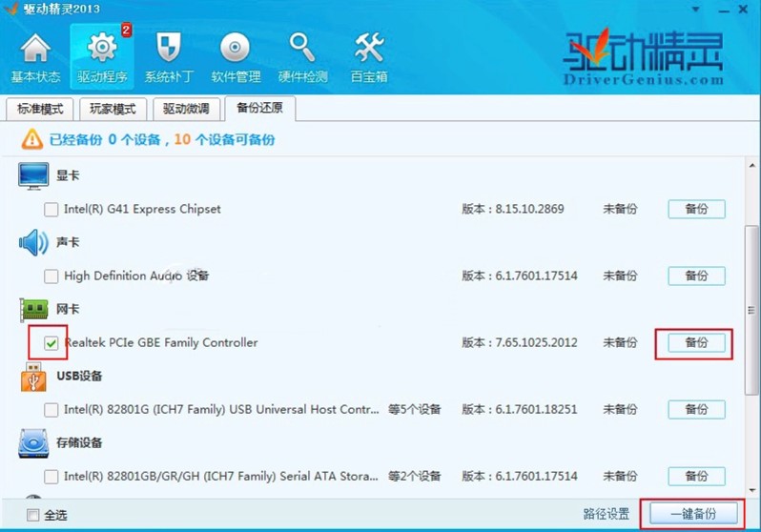The width and height of the screenshot is (761, 532).
Task: Check the Intel 82801G USB Host checkbox
Action: click(x=51, y=410)
